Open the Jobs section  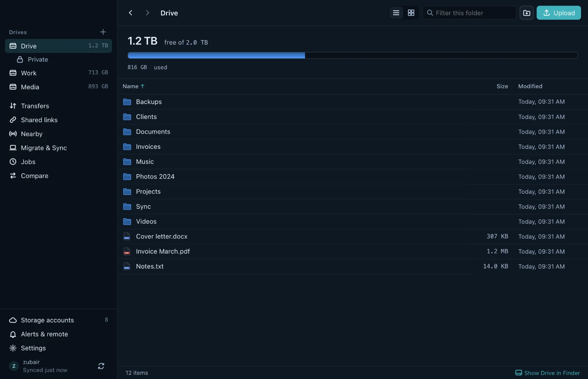(58, 162)
